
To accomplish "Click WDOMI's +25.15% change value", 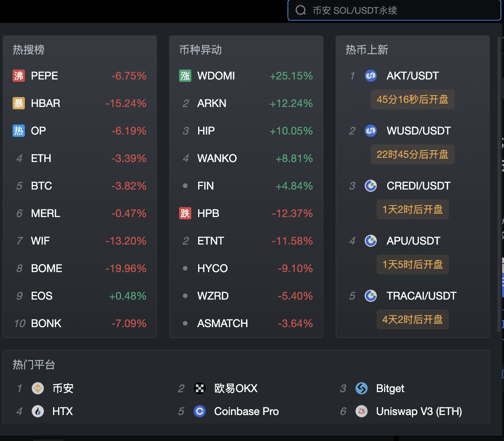I will [x=291, y=76].
